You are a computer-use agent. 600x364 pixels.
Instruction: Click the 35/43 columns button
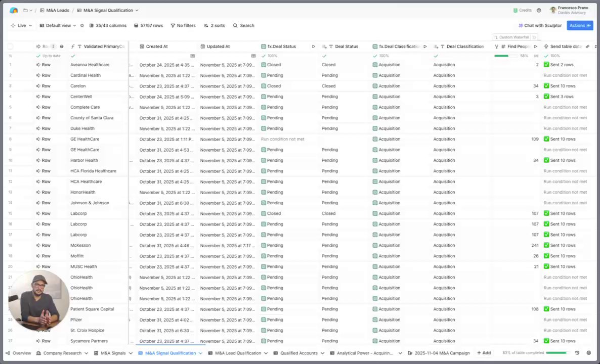click(x=108, y=26)
